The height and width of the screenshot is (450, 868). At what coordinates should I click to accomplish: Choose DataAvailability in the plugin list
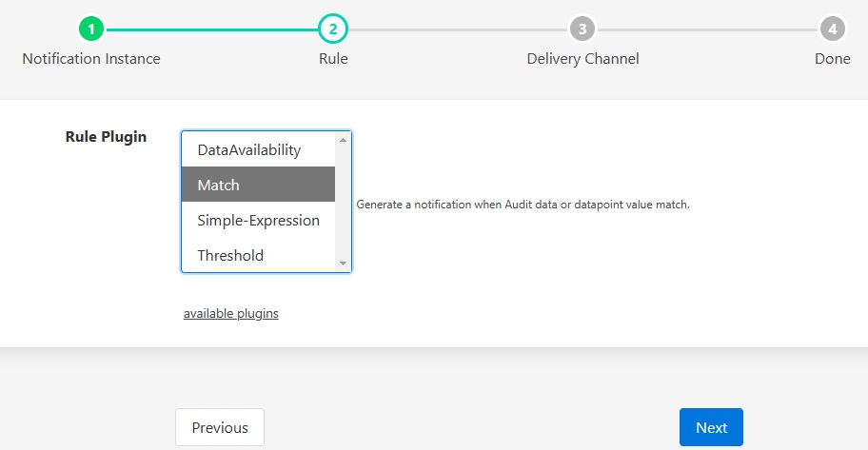249,149
